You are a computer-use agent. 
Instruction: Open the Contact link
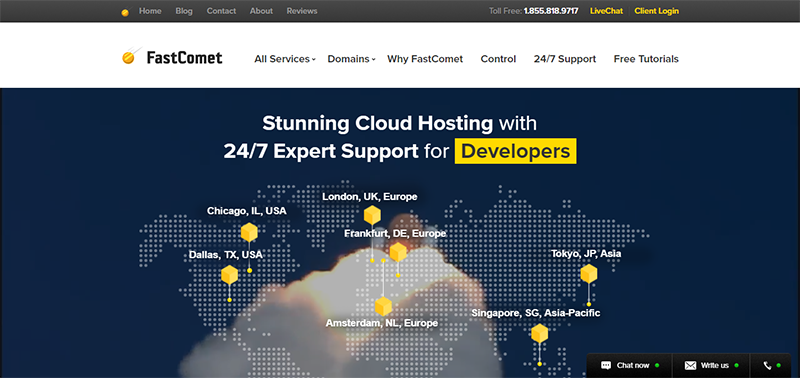[221, 11]
